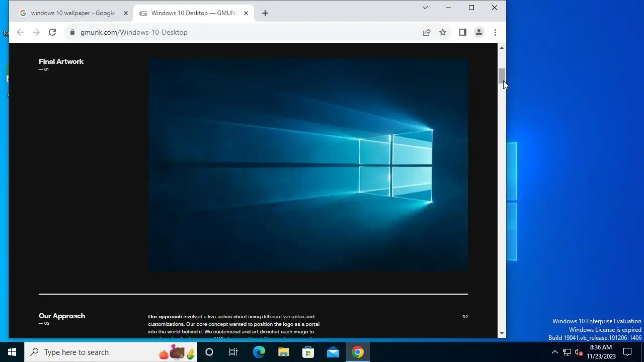Viewport: 644px width, 362px height.
Task: Open the clock showing 8:36 AM
Action: coord(601,352)
